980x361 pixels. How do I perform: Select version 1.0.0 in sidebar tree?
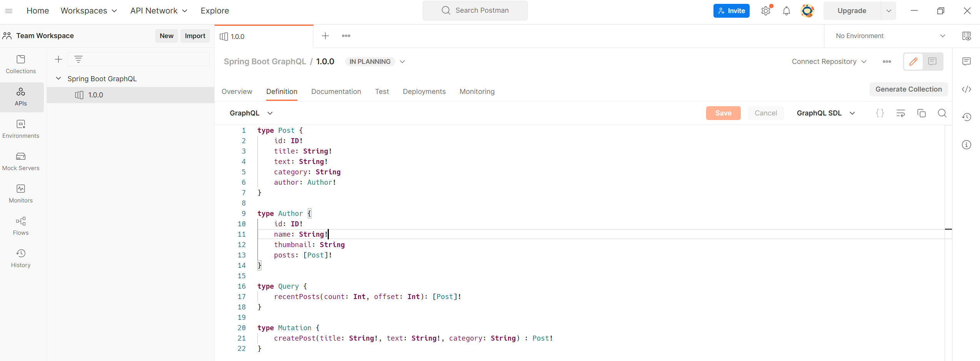(130, 95)
